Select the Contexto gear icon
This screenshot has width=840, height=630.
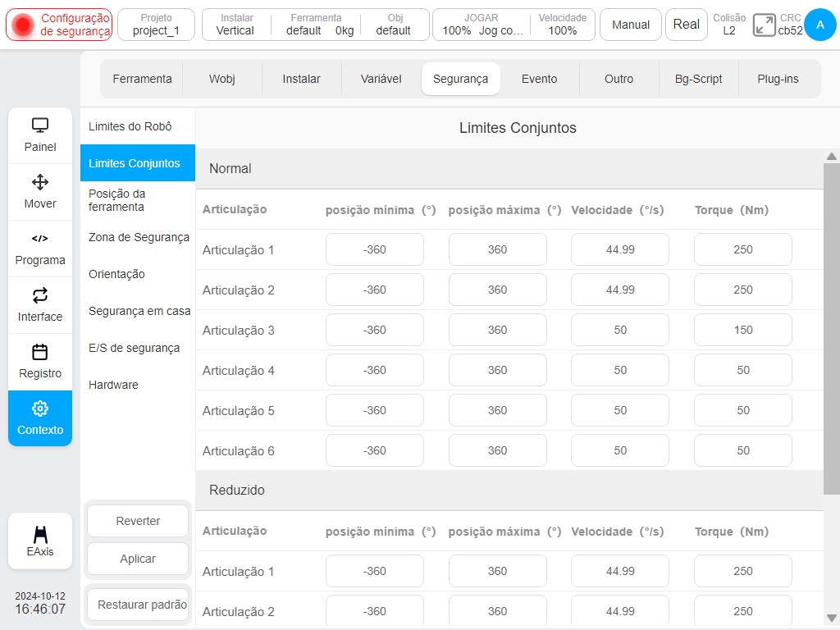(x=40, y=409)
